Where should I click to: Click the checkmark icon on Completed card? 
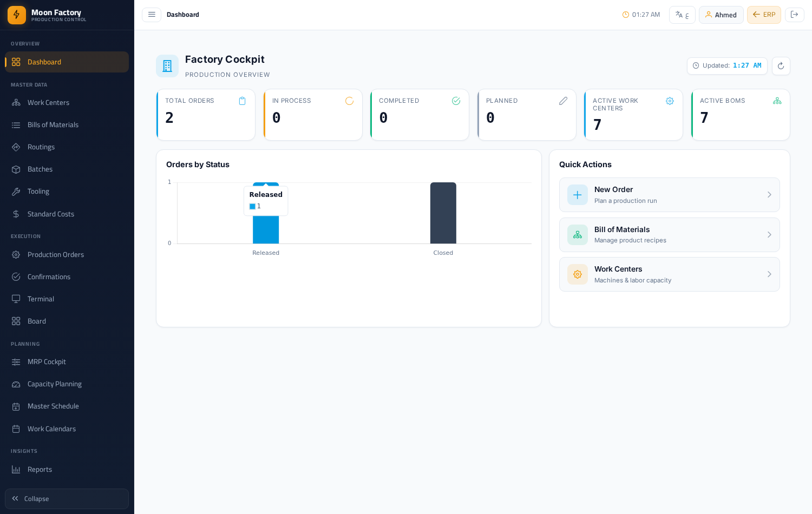pos(456,101)
